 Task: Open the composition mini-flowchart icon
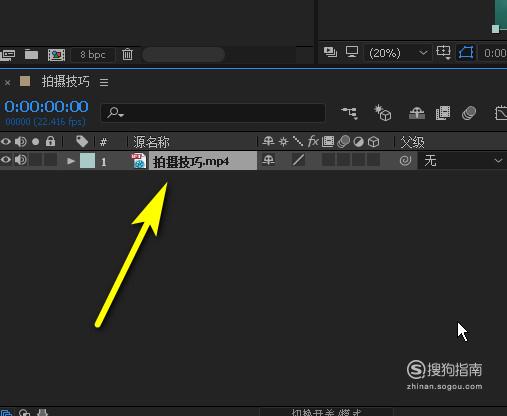350,113
